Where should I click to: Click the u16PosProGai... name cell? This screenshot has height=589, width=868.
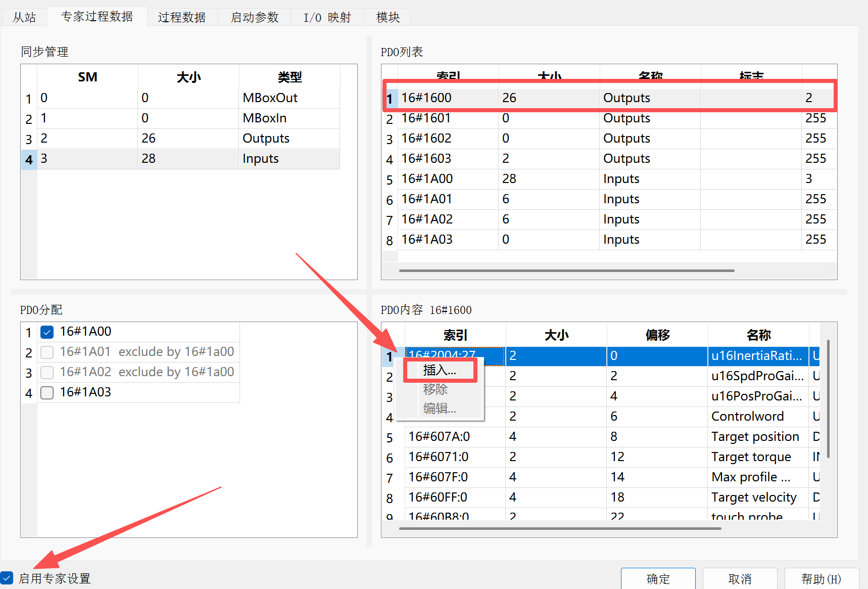[x=758, y=396]
